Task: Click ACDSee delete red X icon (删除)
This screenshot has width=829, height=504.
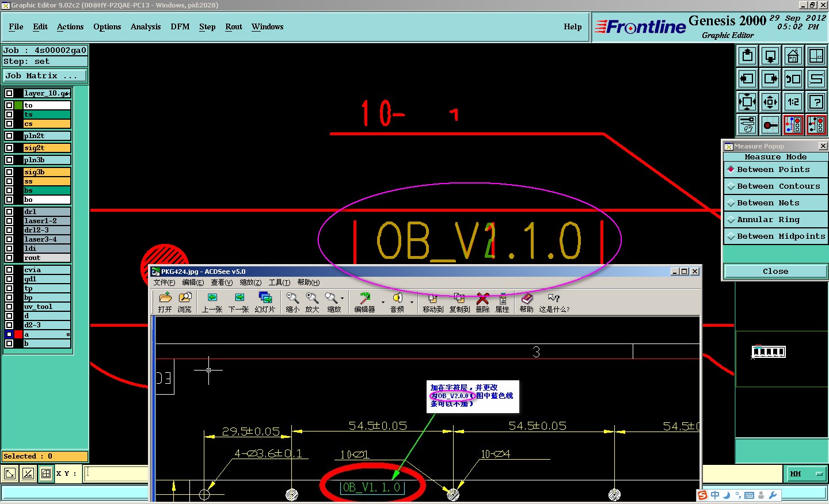Action: (x=482, y=302)
